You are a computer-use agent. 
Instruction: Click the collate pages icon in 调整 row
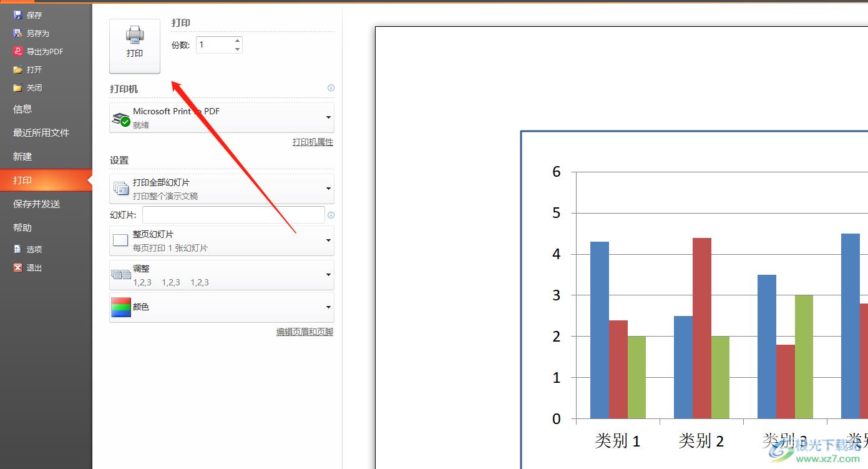click(x=120, y=274)
